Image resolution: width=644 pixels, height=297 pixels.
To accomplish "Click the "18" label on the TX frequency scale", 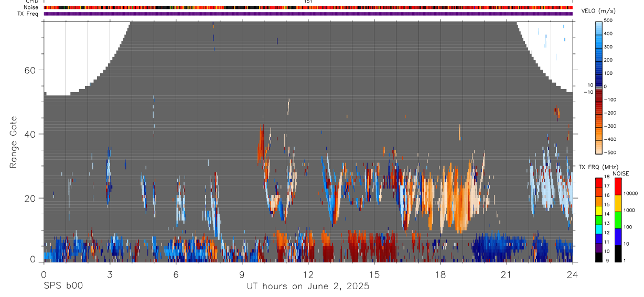I will [x=606, y=177].
